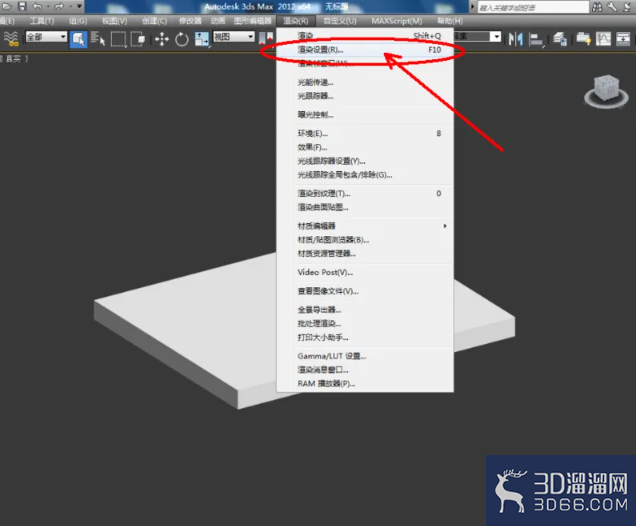
Task: Open the undo history dropdown arrow
Action: (48, 6)
